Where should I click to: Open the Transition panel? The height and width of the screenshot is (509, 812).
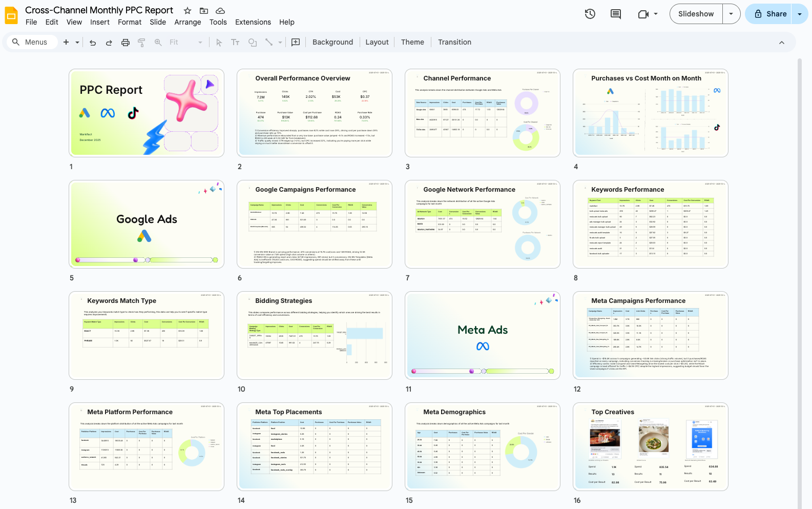pos(454,42)
